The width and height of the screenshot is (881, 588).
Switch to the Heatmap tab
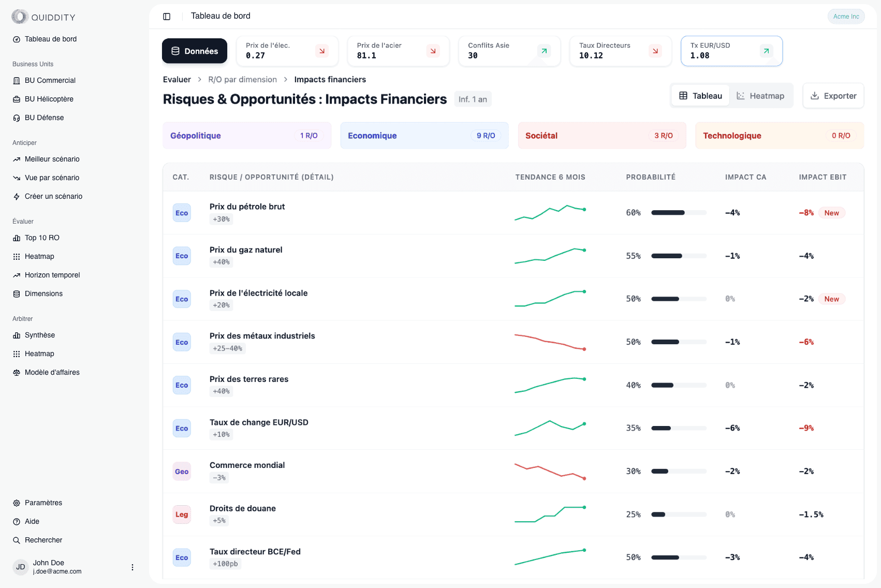[x=761, y=95]
